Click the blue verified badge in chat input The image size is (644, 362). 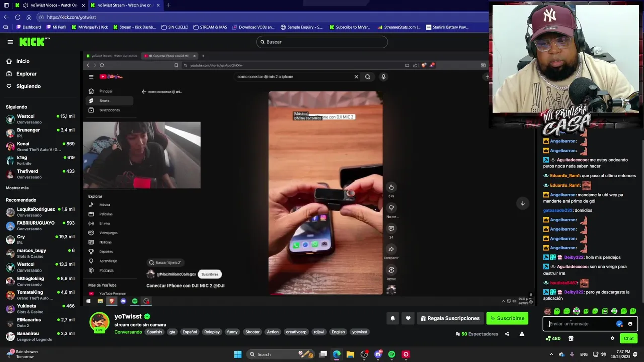point(619,324)
